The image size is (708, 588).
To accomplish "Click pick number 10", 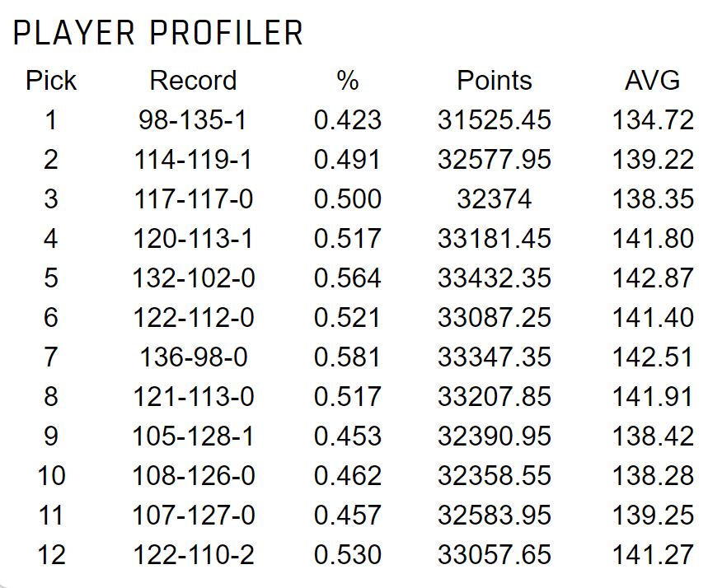I will coord(51,476).
